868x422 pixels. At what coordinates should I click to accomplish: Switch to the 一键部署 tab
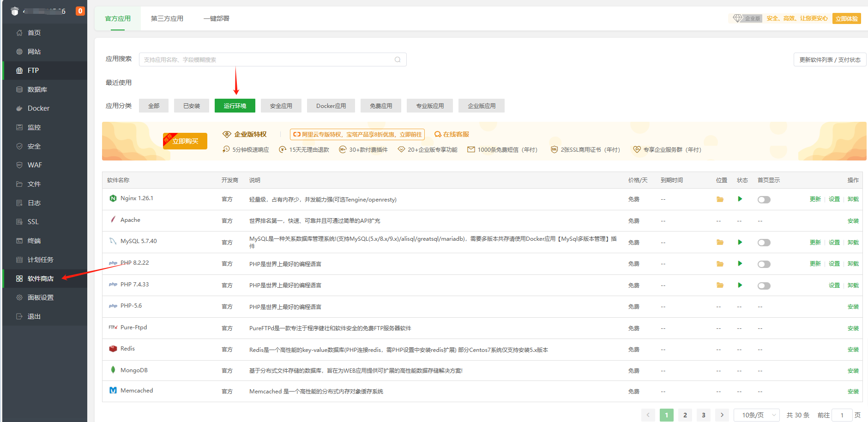pos(217,18)
